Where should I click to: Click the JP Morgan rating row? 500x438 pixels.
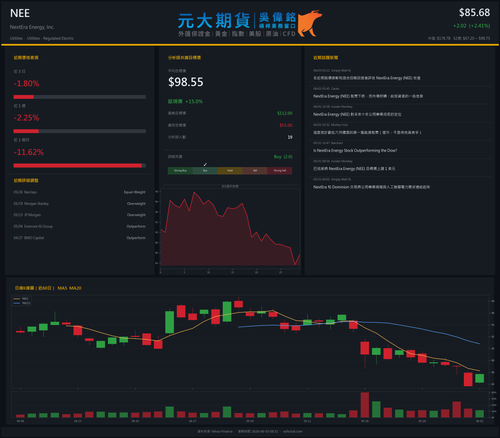click(x=80, y=215)
